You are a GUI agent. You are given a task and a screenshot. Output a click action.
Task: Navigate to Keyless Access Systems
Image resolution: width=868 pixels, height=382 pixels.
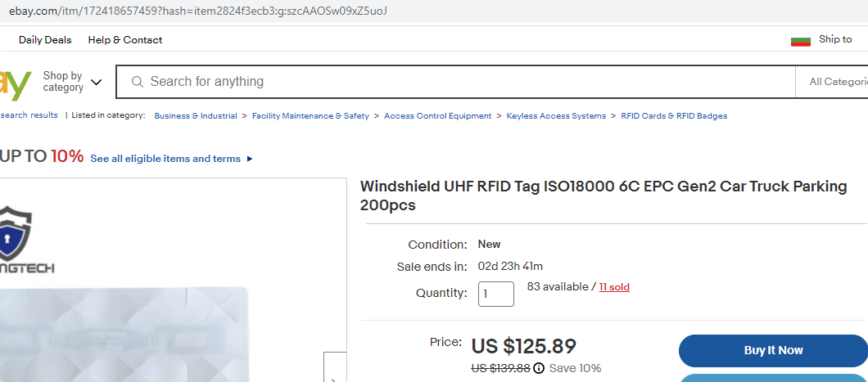click(x=556, y=115)
